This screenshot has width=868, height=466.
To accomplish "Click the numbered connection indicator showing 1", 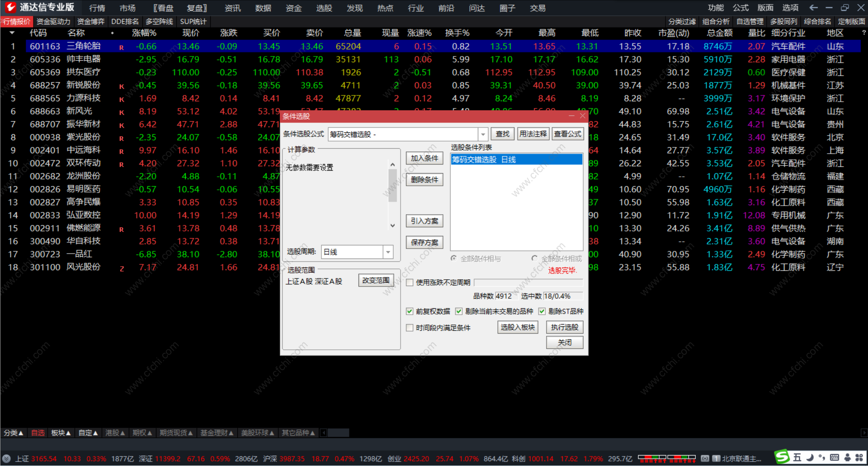I will 716,458.
